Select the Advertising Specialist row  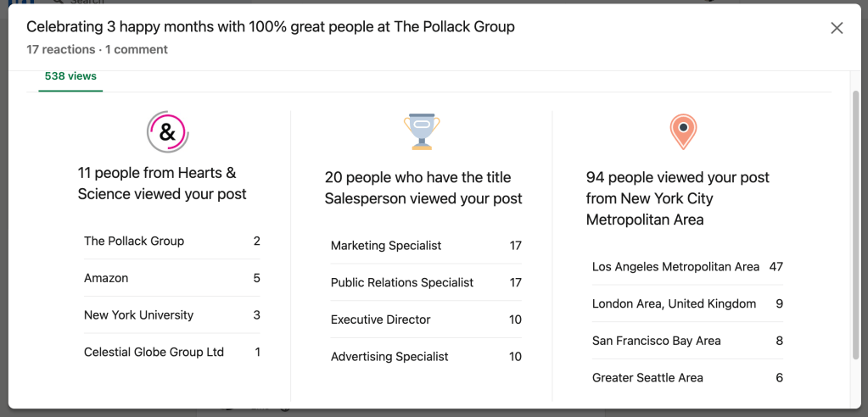point(425,357)
